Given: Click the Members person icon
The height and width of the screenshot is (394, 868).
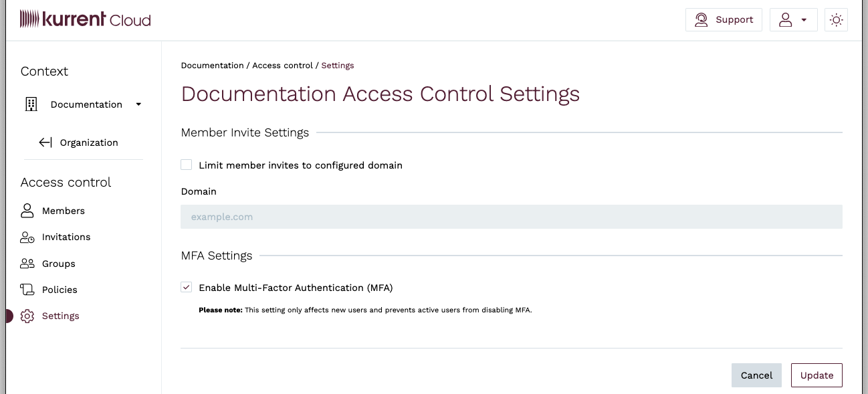Looking at the screenshot, I should coord(27,210).
